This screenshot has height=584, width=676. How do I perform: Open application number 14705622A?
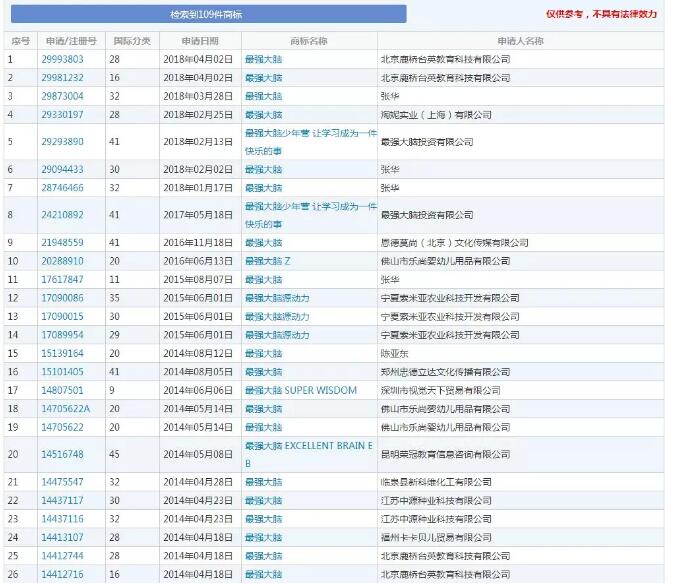(x=66, y=409)
